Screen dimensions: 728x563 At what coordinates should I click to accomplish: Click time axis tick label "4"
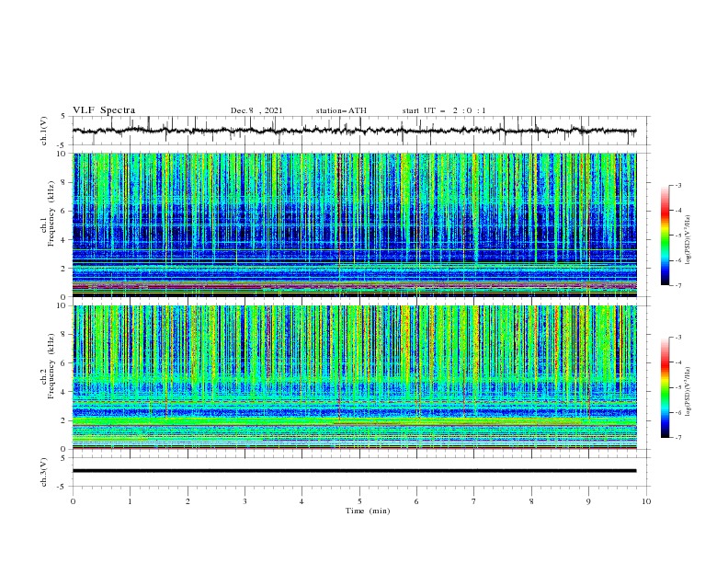(301, 501)
